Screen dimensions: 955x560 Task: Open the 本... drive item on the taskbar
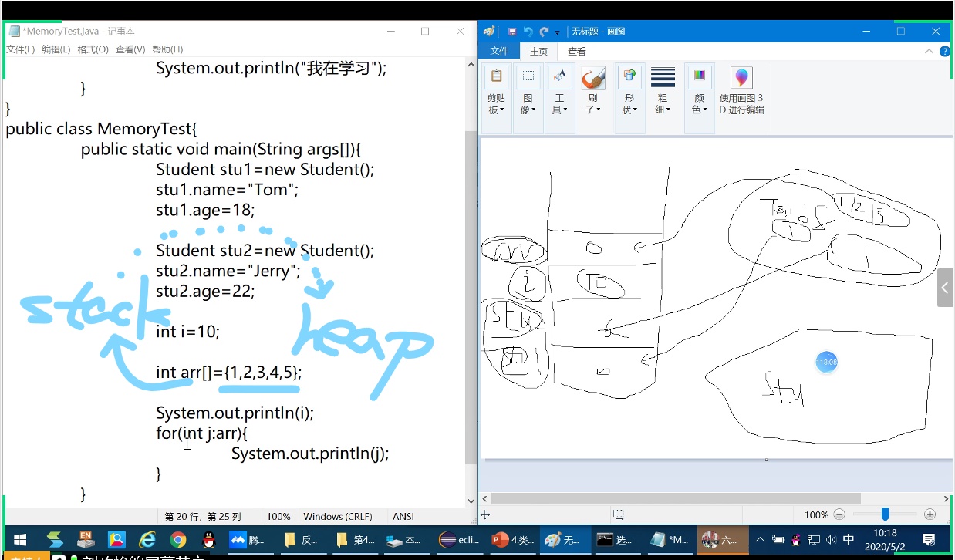(405, 540)
